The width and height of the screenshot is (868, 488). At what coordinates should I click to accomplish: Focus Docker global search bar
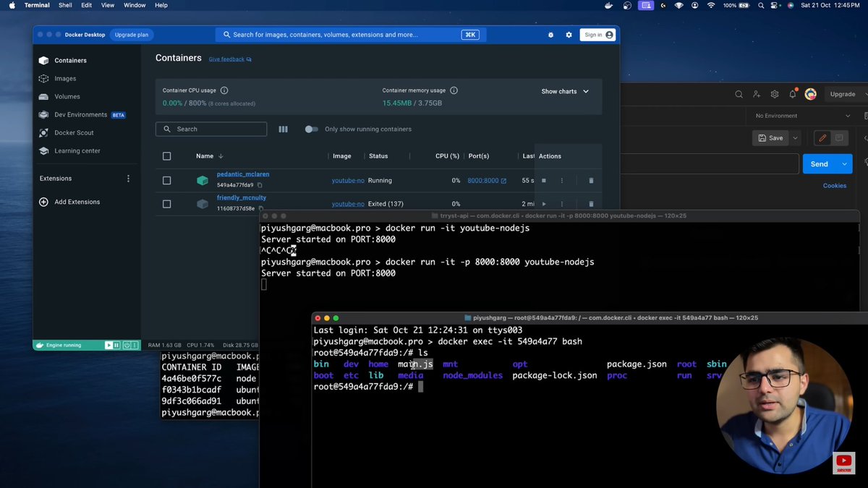click(350, 35)
